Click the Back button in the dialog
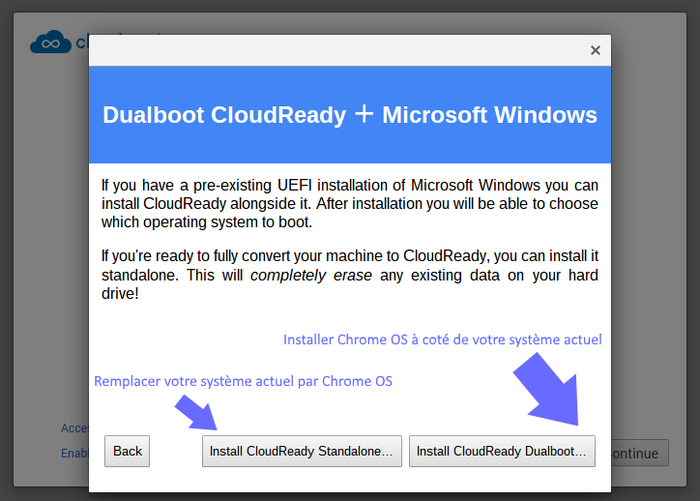The width and height of the screenshot is (700, 501). pyautogui.click(x=127, y=451)
